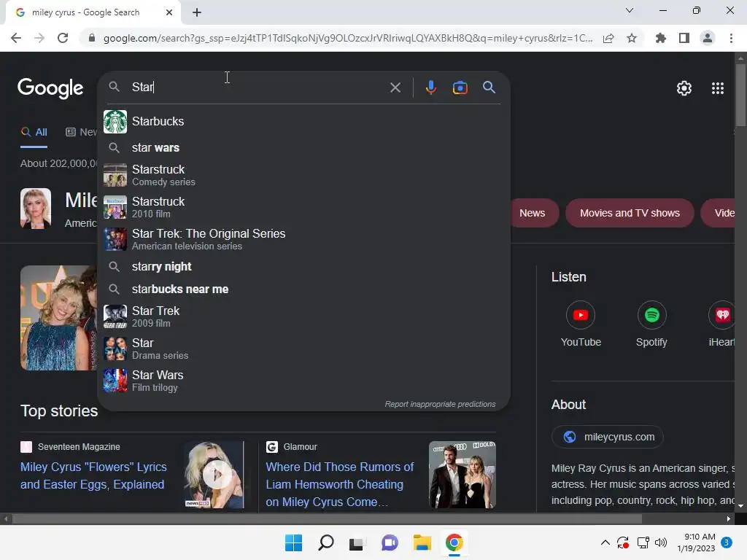Open Google quick settings gear

click(684, 88)
